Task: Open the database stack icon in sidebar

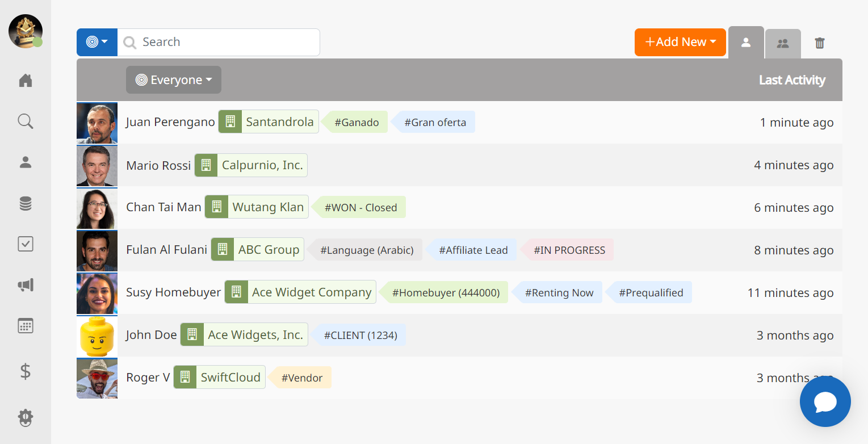Action: (25, 203)
